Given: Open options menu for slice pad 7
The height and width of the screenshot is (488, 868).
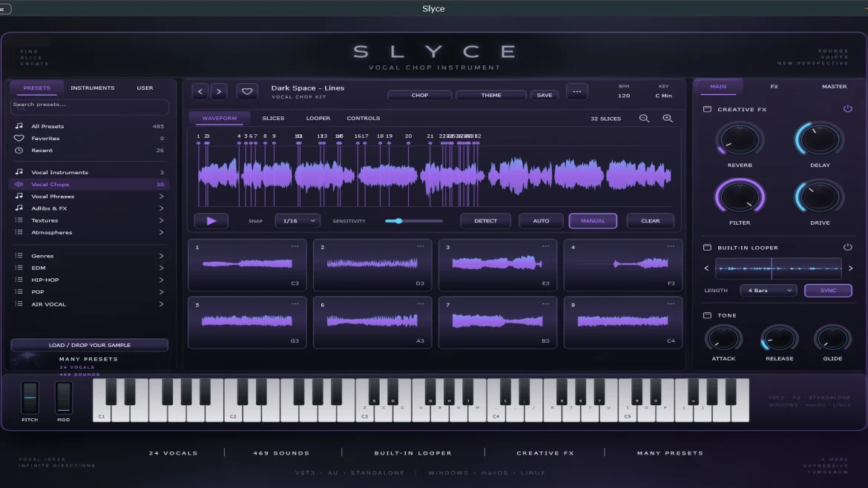Looking at the screenshot, I should tap(546, 304).
